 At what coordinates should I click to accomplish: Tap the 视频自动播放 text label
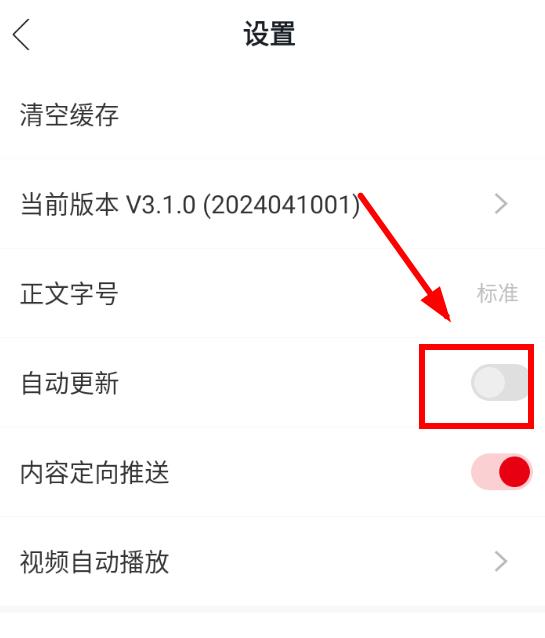tap(94, 562)
